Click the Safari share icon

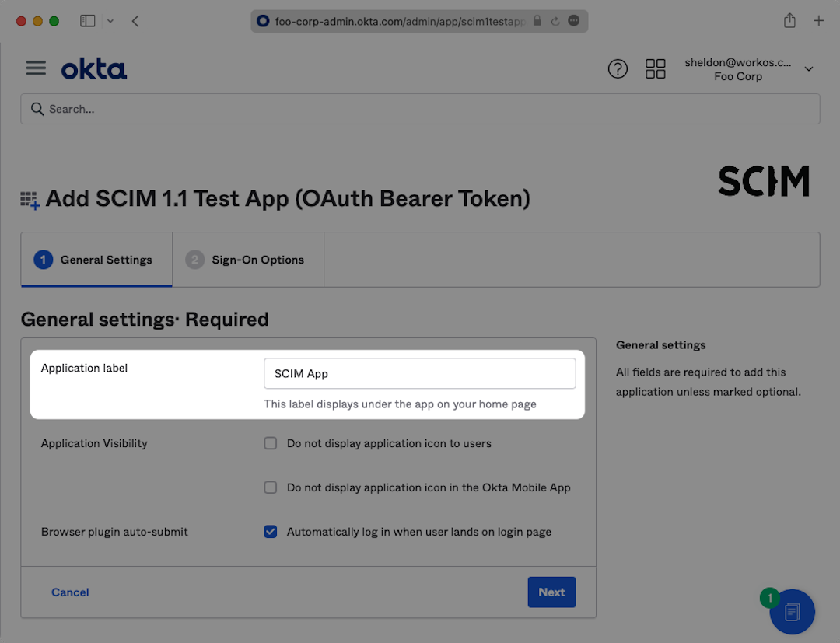[x=789, y=21]
